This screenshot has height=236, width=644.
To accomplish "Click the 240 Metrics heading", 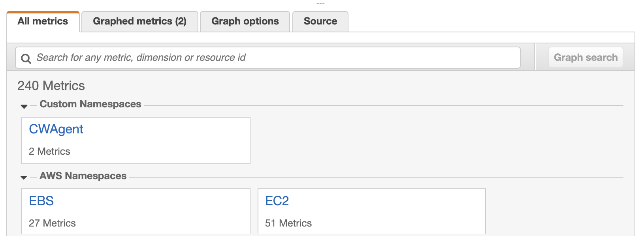I will [51, 86].
